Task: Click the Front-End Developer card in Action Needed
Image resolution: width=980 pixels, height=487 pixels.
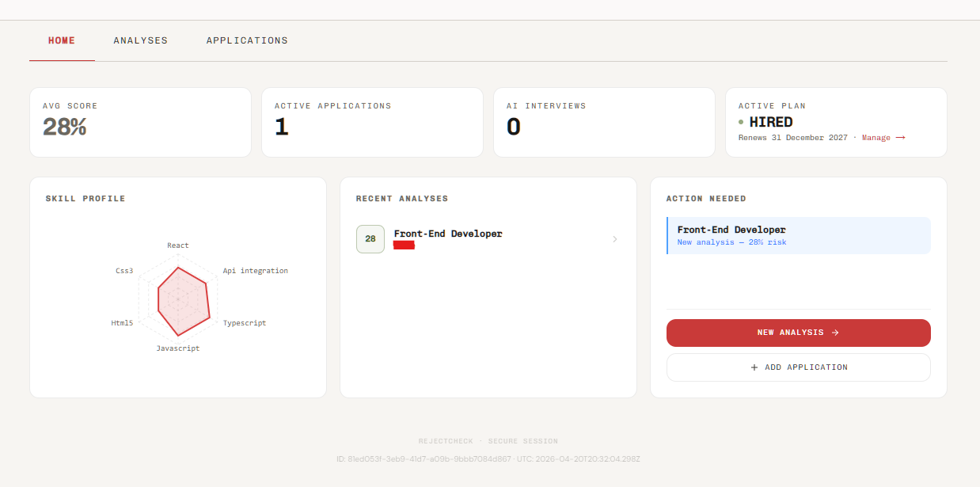Action: tap(798, 235)
